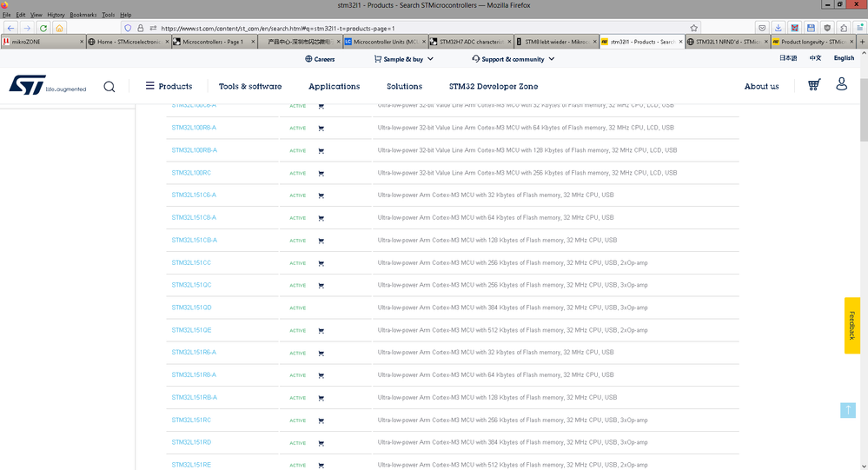Click the blue floppy disk extension icon
The width and height of the screenshot is (868, 470).
coord(811,28)
